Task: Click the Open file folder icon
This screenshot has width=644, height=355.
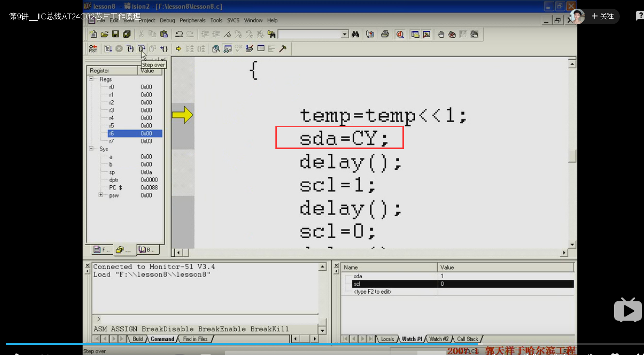Action: point(104,34)
